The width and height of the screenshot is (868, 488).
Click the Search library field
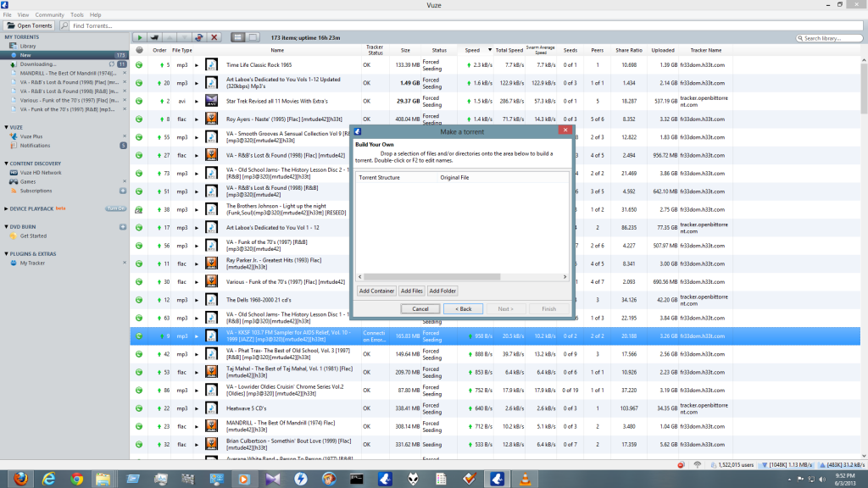829,38
